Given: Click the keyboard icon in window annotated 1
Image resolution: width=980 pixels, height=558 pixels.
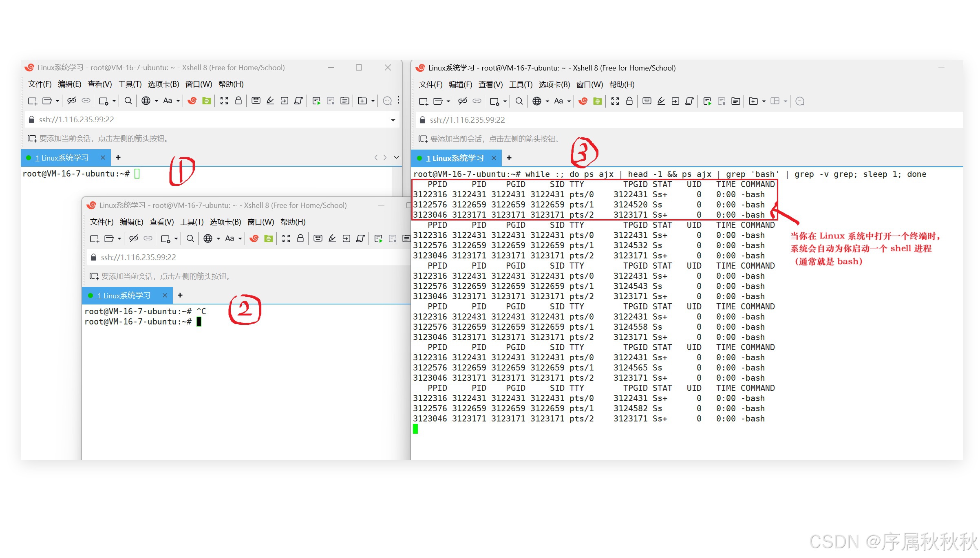Looking at the screenshot, I should 256,101.
